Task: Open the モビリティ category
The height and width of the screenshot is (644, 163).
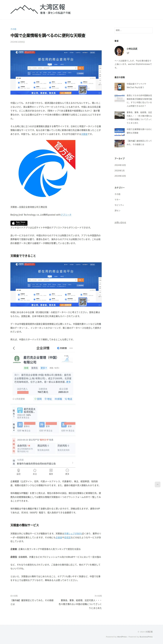Action: coord(119,205)
